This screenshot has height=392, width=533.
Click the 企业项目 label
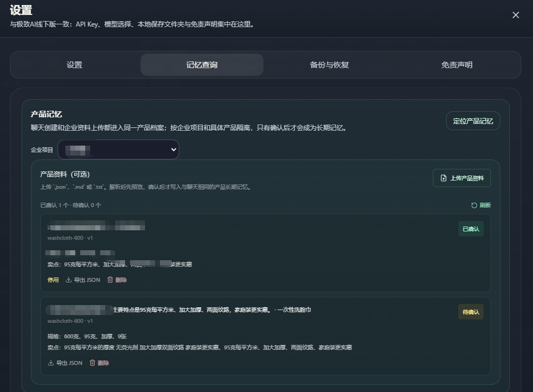tap(42, 149)
